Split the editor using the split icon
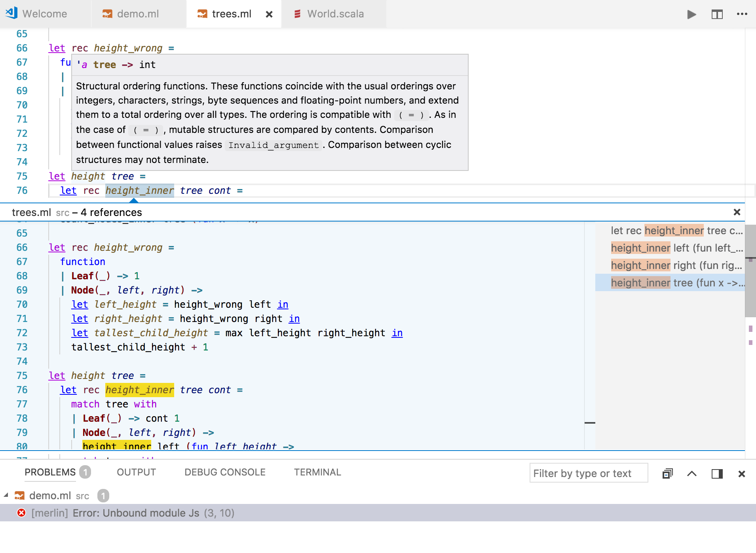 tap(717, 14)
